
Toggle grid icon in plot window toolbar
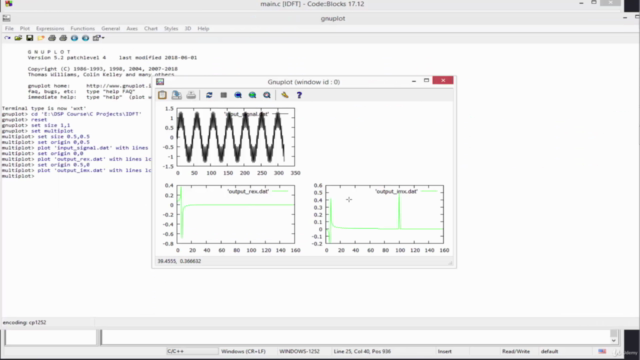[224, 95]
